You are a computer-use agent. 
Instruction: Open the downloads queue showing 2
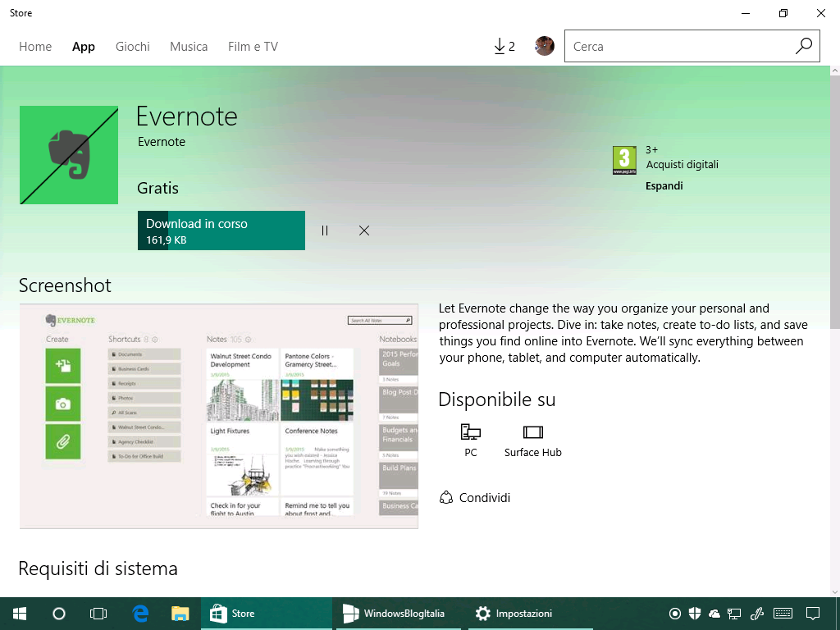pos(504,47)
